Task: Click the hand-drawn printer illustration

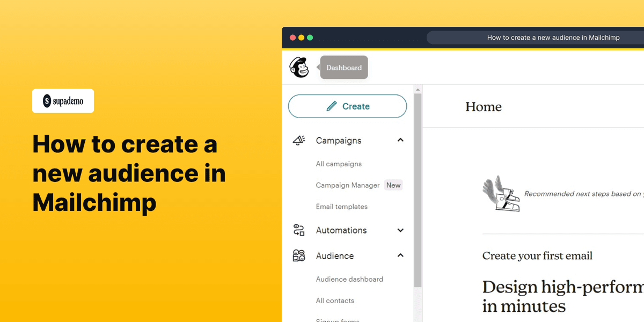Action: pyautogui.click(x=502, y=194)
